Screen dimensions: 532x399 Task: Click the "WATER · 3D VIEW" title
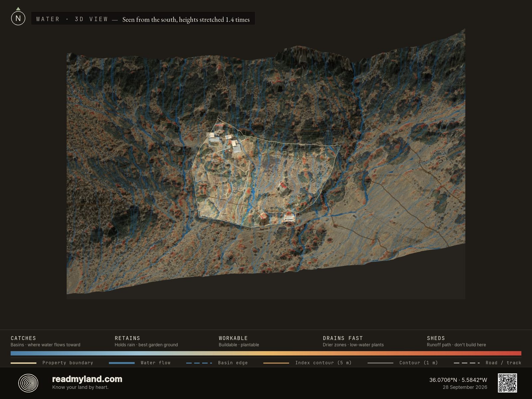point(72,19)
